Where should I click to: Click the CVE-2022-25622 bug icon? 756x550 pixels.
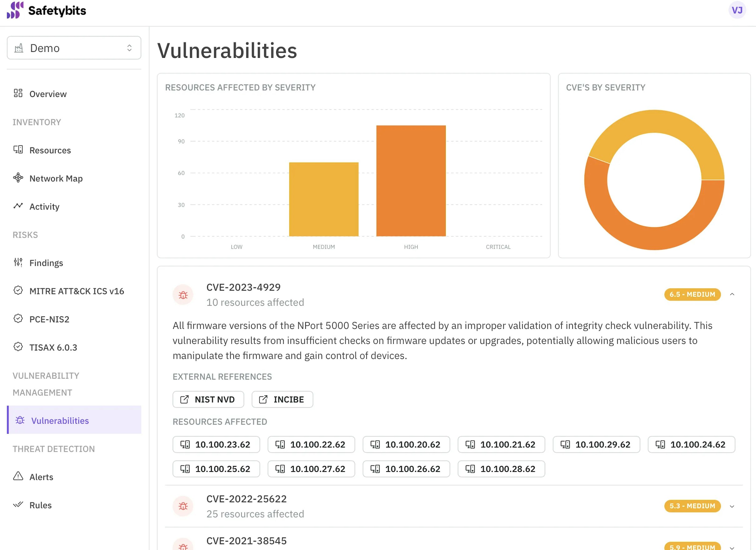183,506
